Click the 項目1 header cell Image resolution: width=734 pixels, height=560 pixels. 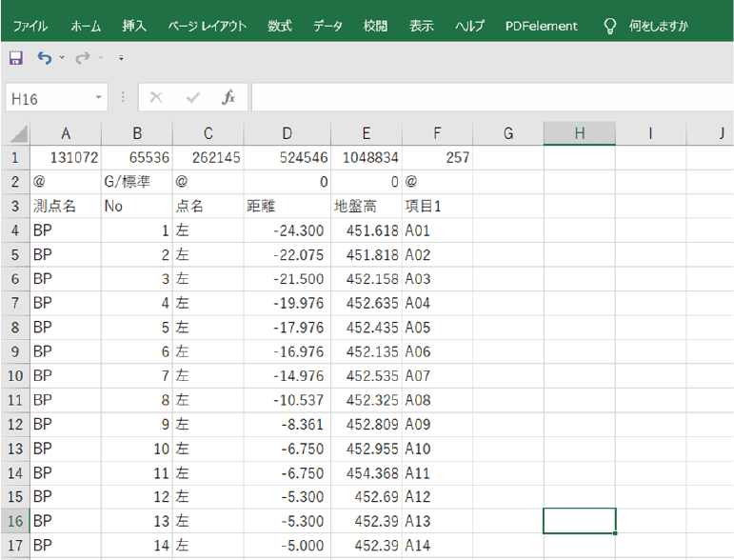(438, 206)
